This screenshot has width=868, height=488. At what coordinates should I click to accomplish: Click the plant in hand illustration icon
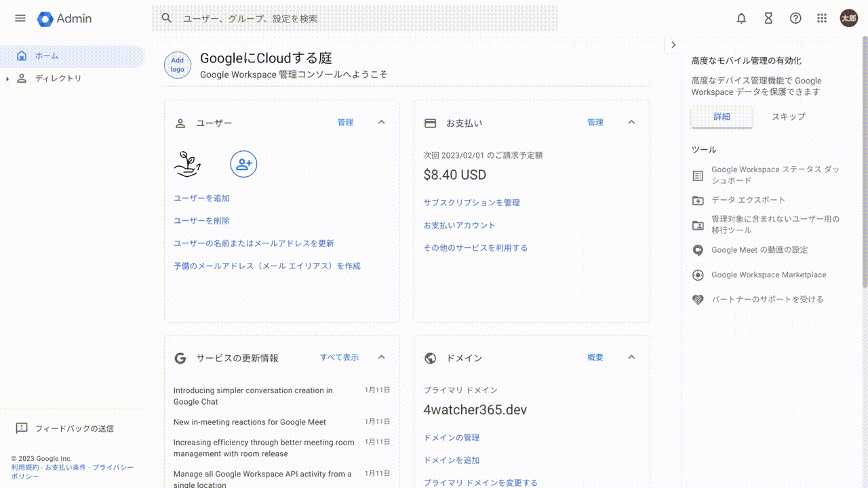(x=187, y=164)
